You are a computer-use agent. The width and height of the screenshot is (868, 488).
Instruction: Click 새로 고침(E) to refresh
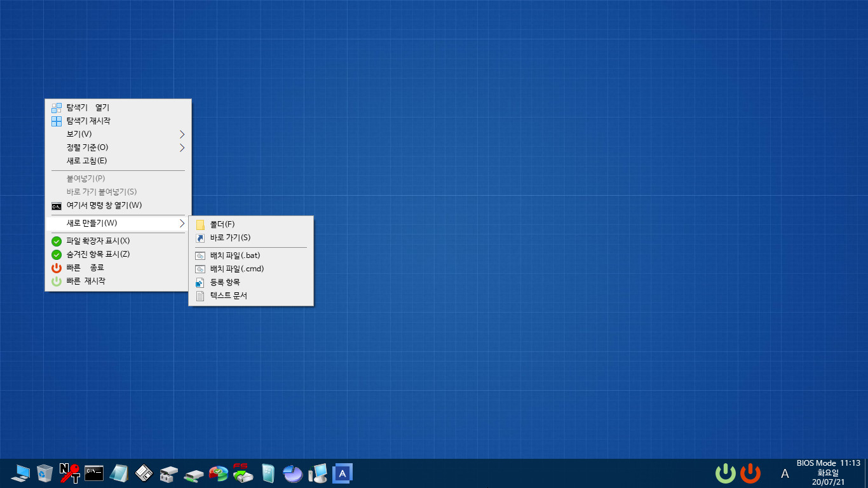[118, 161]
